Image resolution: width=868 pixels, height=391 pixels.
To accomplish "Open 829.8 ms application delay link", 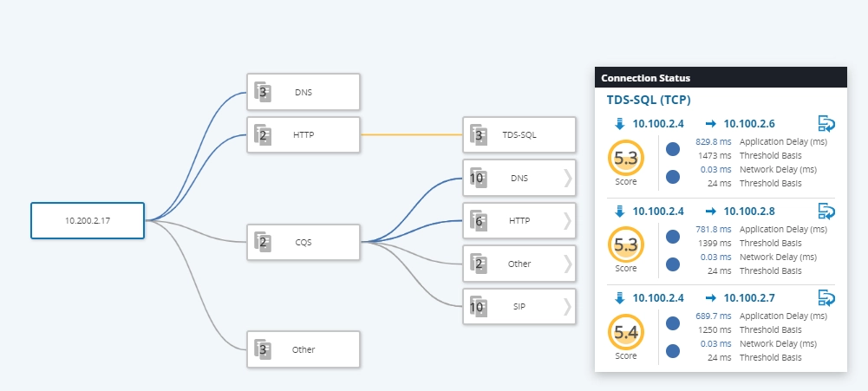I will 713,142.
